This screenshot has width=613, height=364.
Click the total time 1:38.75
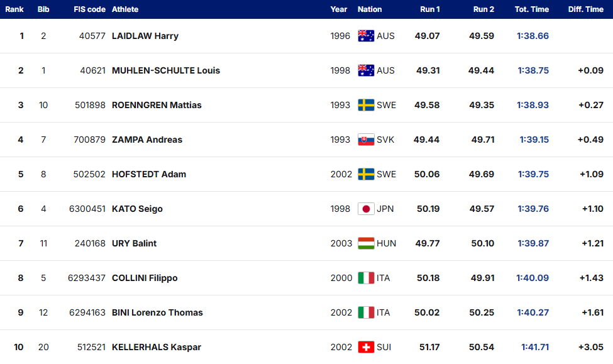point(533,70)
